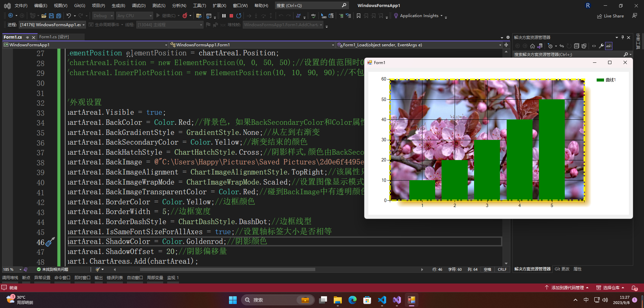644x308 pixels.
Task: Click Collapse All in Solution Explorer toolbar
Action: (577, 46)
